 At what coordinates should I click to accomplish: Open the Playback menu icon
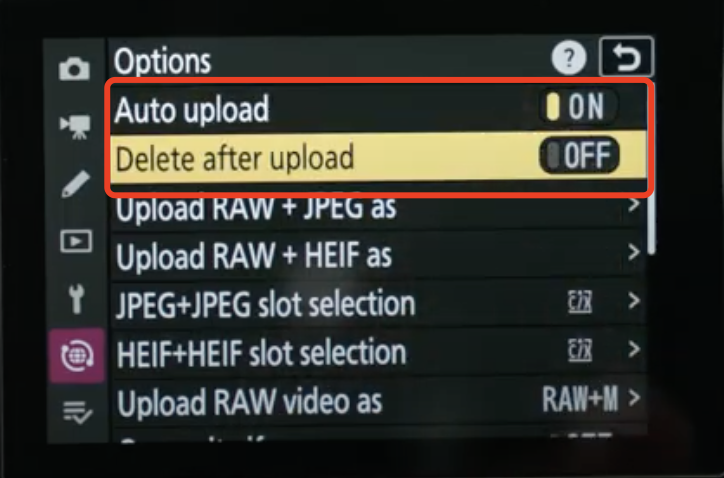(x=76, y=241)
